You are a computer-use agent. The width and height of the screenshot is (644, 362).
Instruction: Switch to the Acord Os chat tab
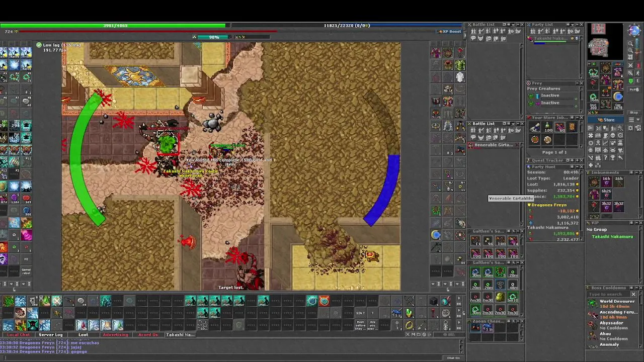click(x=148, y=335)
